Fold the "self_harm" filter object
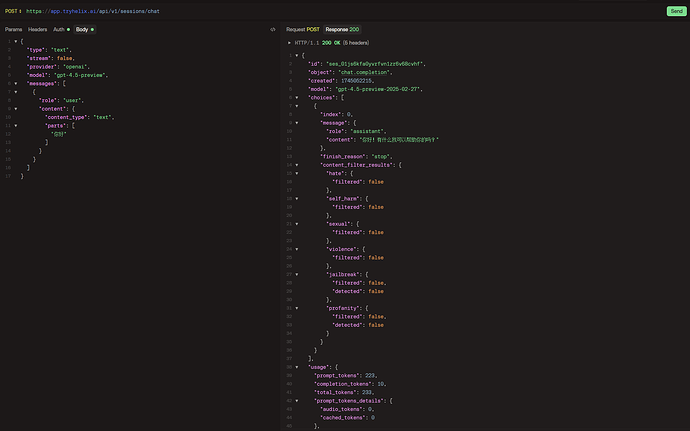690x431 pixels. 297,199
